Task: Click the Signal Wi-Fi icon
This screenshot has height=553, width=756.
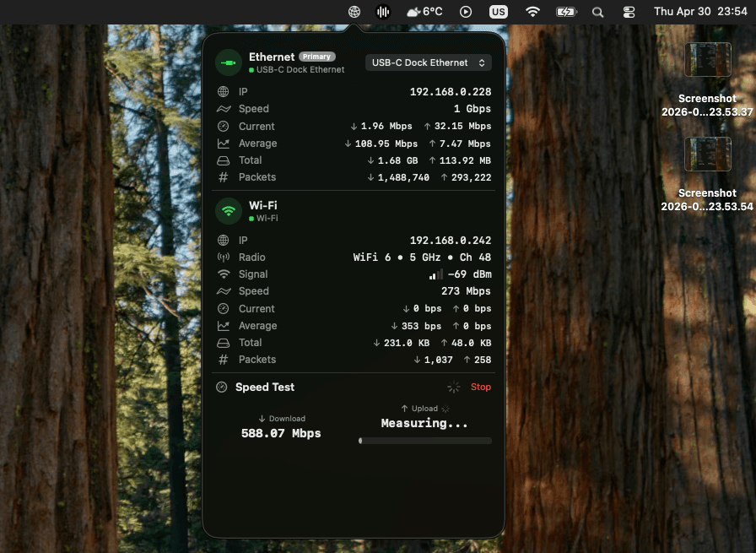Action: 224,274
